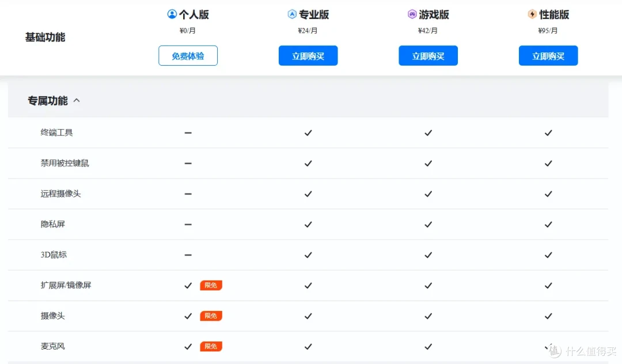Collapse the 专属功能 section chevron
This screenshot has height=364, width=622.
click(77, 101)
